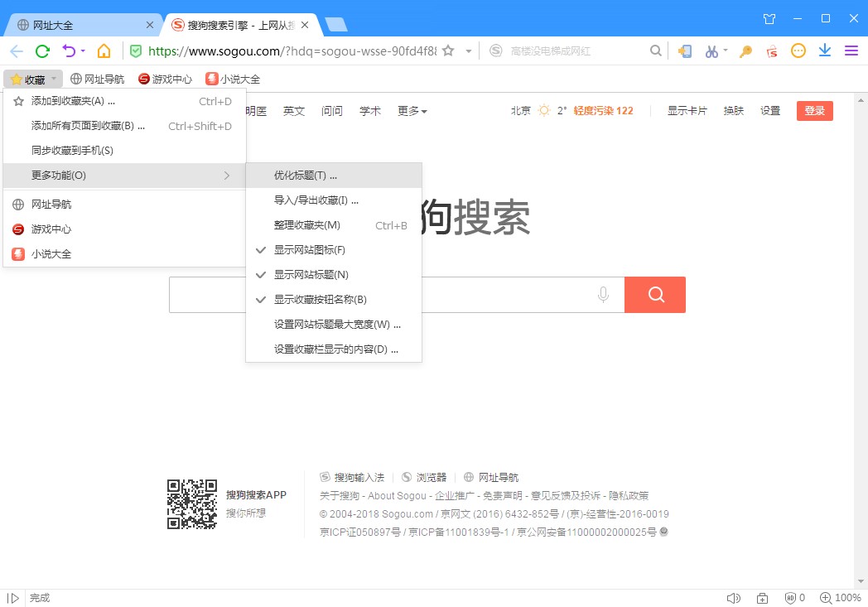Choose 添加所有页面到收藏(B) menu entry
This screenshot has height=607, width=868.
point(124,126)
